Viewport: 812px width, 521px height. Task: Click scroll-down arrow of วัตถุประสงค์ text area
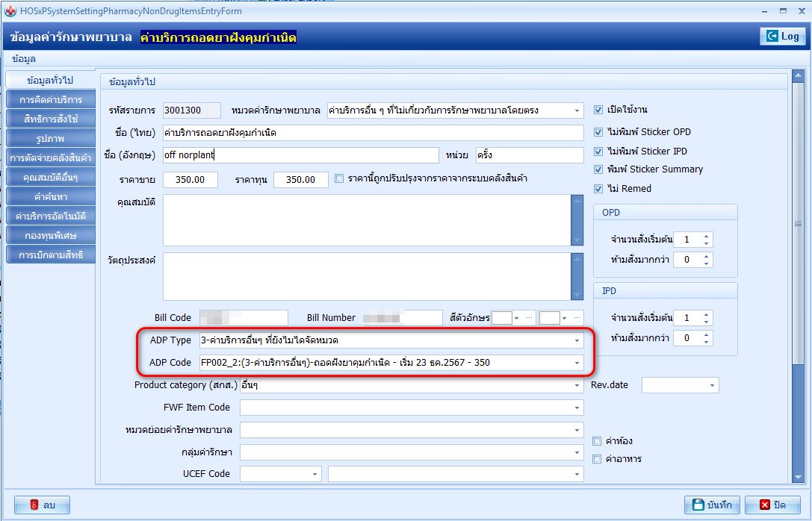click(x=577, y=295)
